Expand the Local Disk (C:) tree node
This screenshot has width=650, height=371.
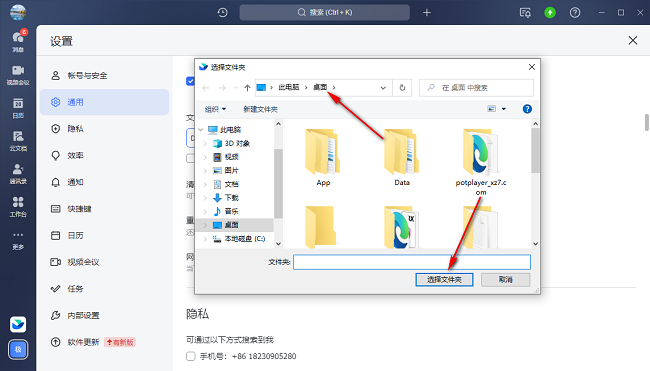[x=205, y=239]
